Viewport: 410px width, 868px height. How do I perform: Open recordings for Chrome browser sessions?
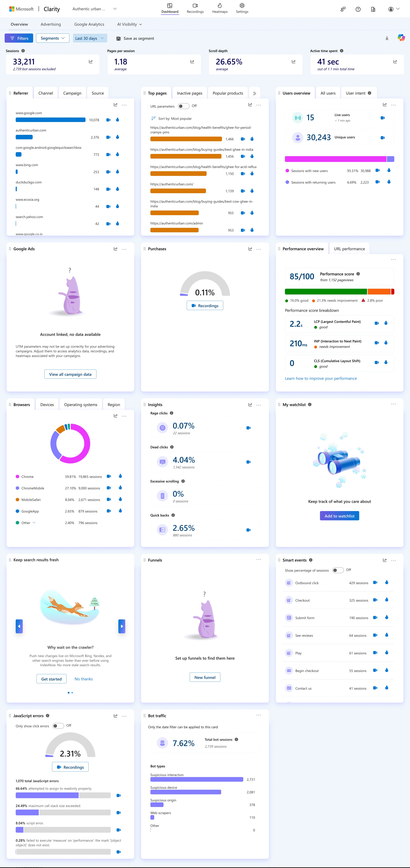tap(109, 476)
